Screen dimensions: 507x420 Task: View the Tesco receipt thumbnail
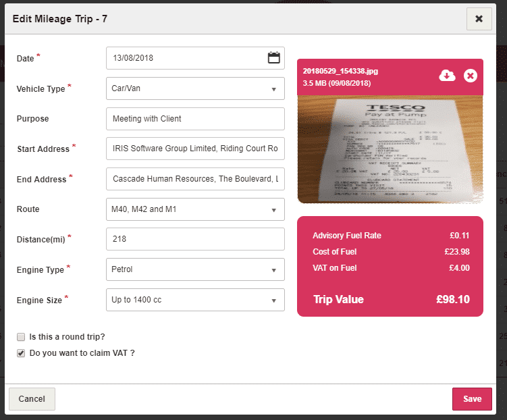pyautogui.click(x=390, y=149)
